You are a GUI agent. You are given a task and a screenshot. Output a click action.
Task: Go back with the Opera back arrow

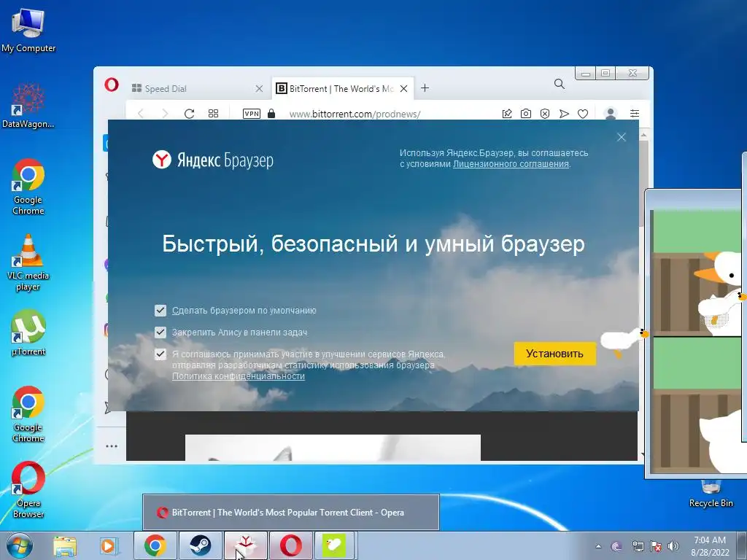tap(141, 114)
